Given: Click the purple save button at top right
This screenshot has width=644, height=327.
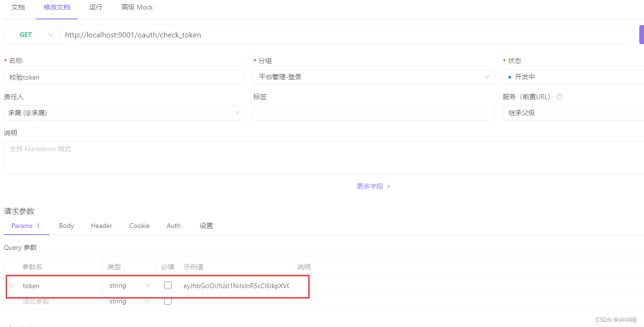Looking at the screenshot, I should point(641,34).
